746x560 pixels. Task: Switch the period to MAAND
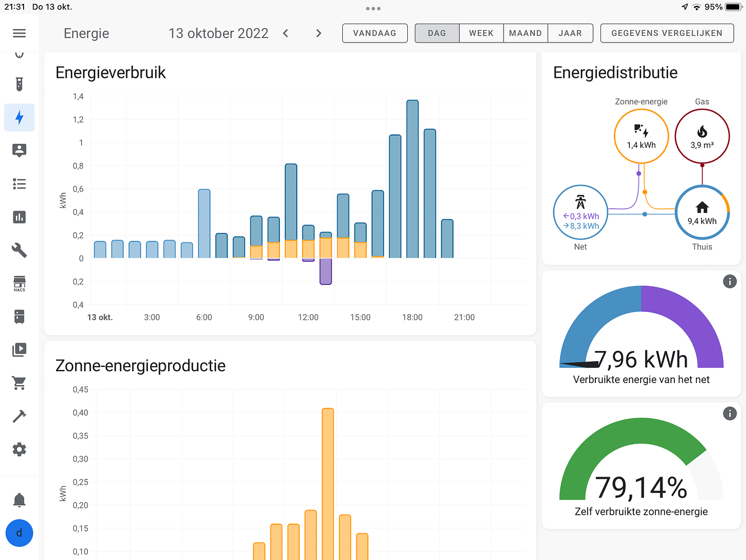point(525,33)
